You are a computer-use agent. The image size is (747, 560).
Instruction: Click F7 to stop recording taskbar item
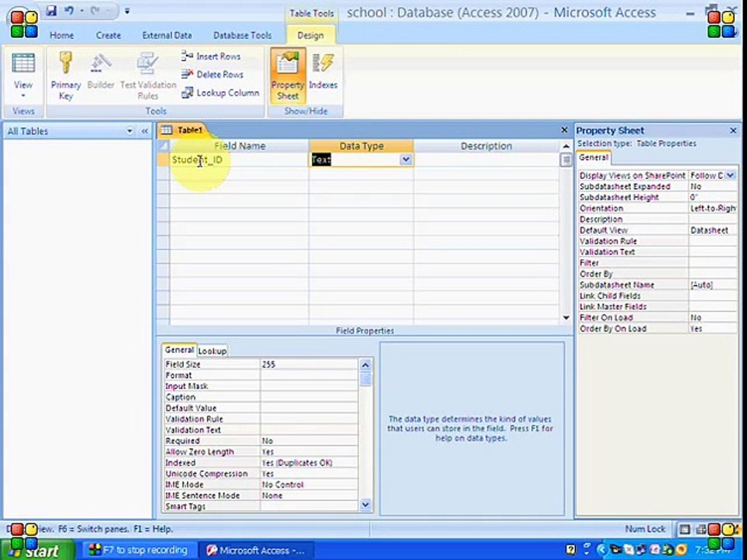tap(139, 551)
